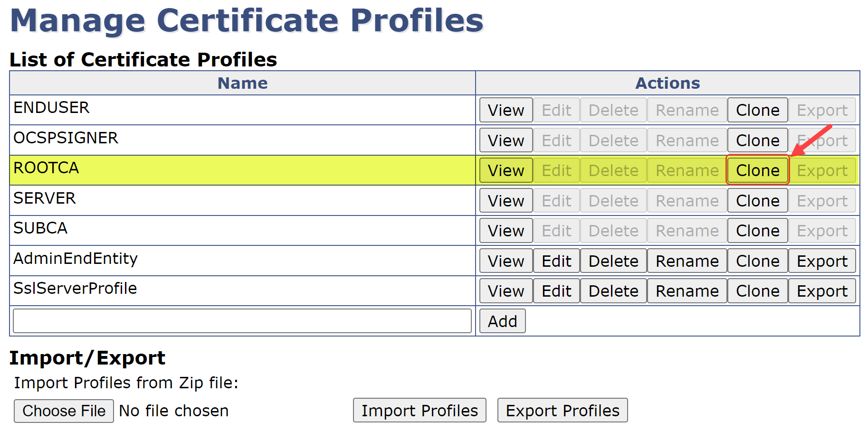Screen dimensions: 868x440
Task: Rename the SslServerProfile profile
Action: (x=687, y=291)
